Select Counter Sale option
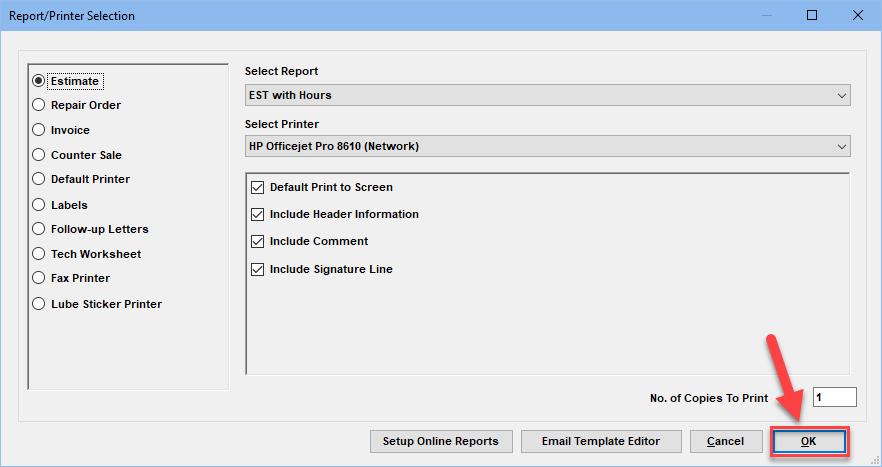 pos(39,155)
